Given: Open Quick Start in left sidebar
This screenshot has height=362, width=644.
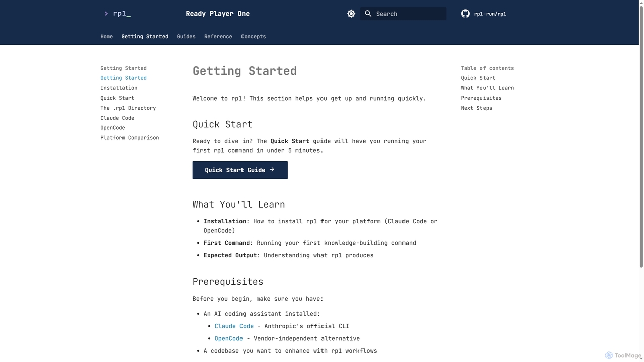Looking at the screenshot, I should point(117,98).
